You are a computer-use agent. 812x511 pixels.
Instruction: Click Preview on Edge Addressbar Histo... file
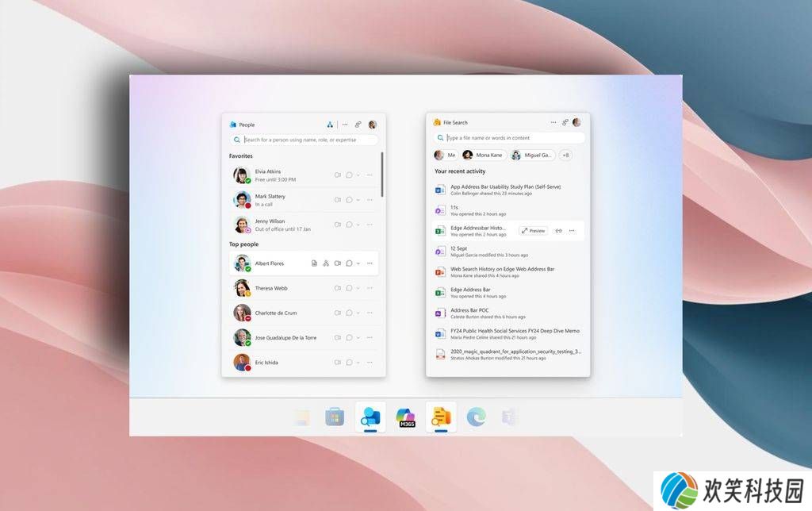click(x=534, y=231)
